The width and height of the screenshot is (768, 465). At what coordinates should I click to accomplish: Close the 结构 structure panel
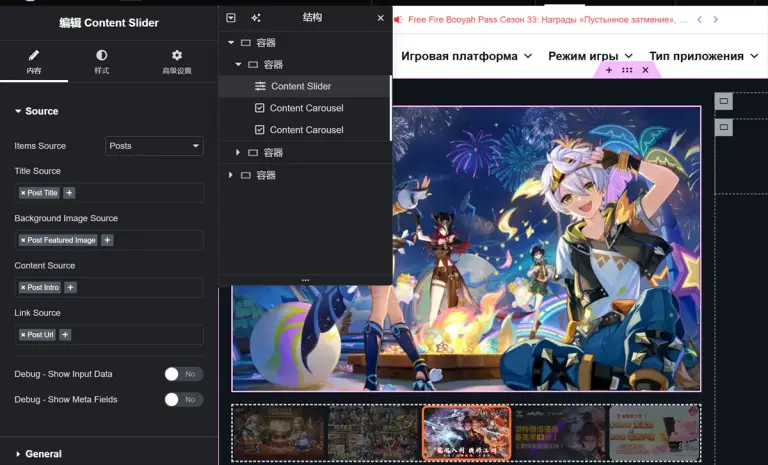point(381,18)
